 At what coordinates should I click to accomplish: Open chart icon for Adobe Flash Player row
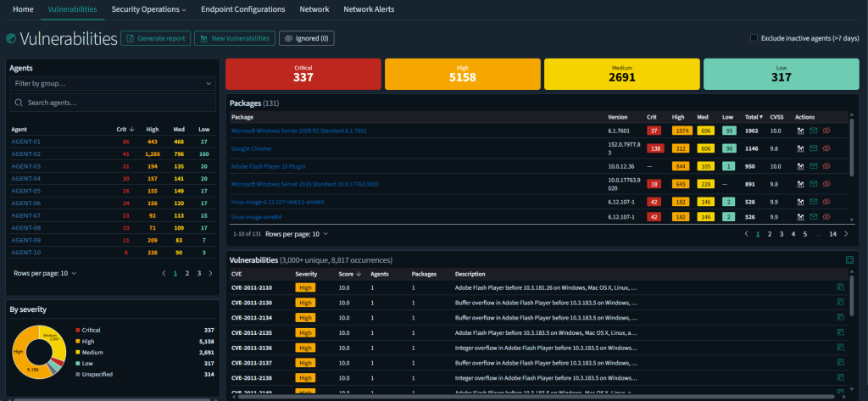(x=800, y=166)
